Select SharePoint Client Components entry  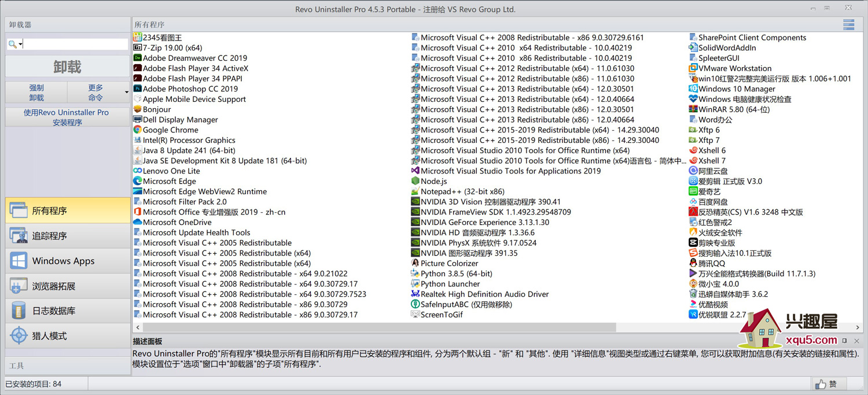click(747, 38)
